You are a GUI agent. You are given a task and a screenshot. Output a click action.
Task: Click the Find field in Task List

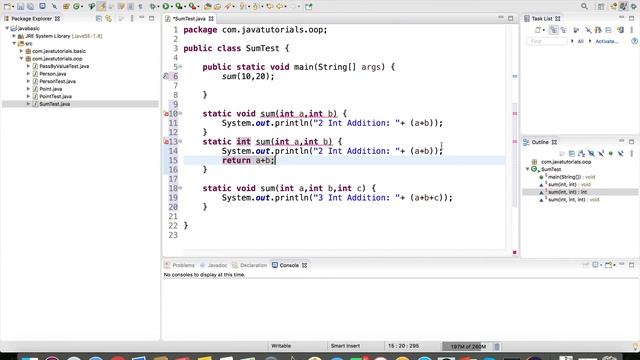pos(547,41)
